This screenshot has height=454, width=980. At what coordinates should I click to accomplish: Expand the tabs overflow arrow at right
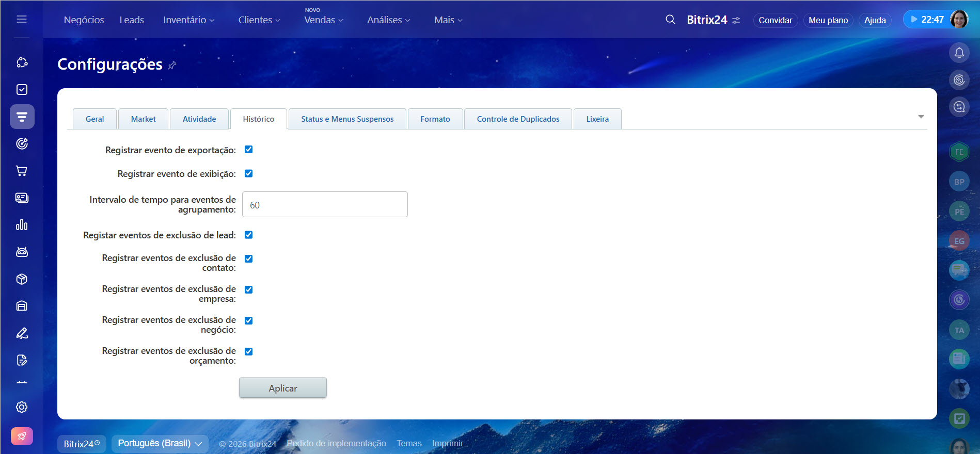click(x=921, y=117)
